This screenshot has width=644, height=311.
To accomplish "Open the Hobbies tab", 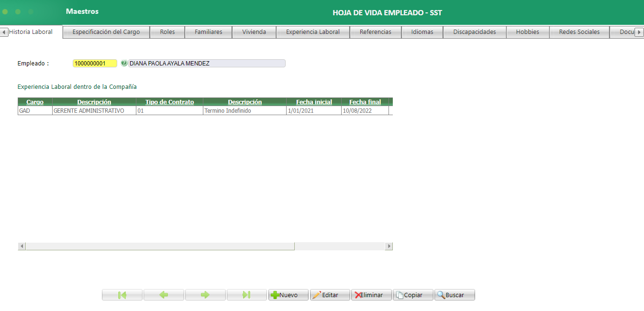I will pyautogui.click(x=528, y=32).
